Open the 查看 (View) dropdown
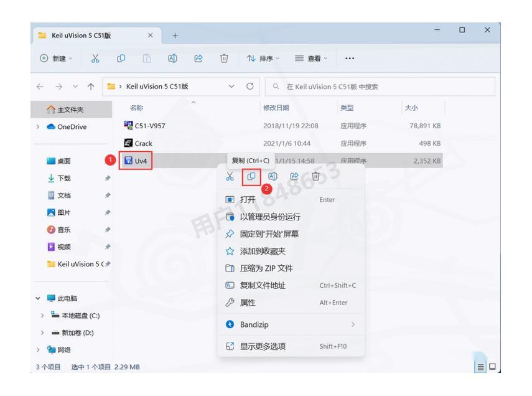The width and height of the screenshot is (532, 396). (311, 59)
